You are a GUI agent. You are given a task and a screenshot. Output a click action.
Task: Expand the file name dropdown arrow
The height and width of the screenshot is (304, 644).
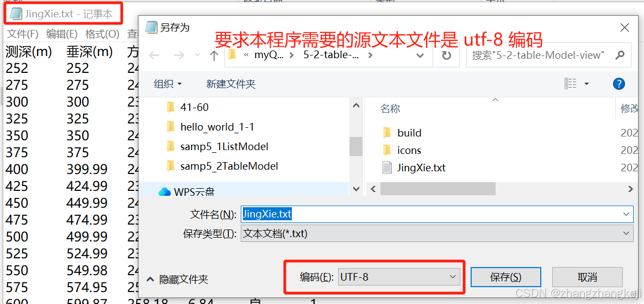point(626,214)
